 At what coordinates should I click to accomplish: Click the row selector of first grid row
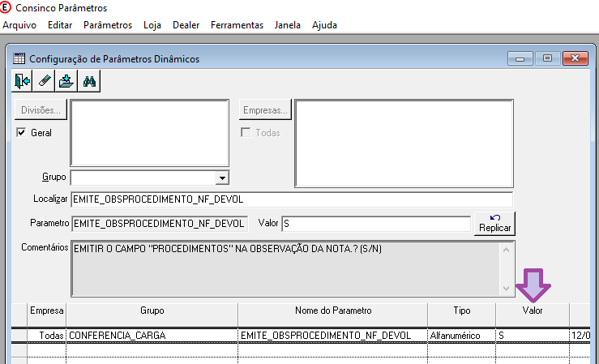point(19,336)
